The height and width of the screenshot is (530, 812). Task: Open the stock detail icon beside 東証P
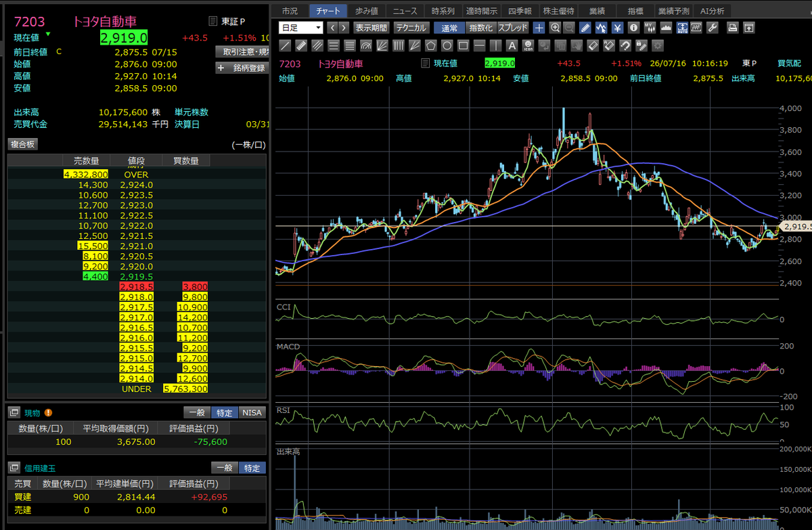click(x=213, y=22)
